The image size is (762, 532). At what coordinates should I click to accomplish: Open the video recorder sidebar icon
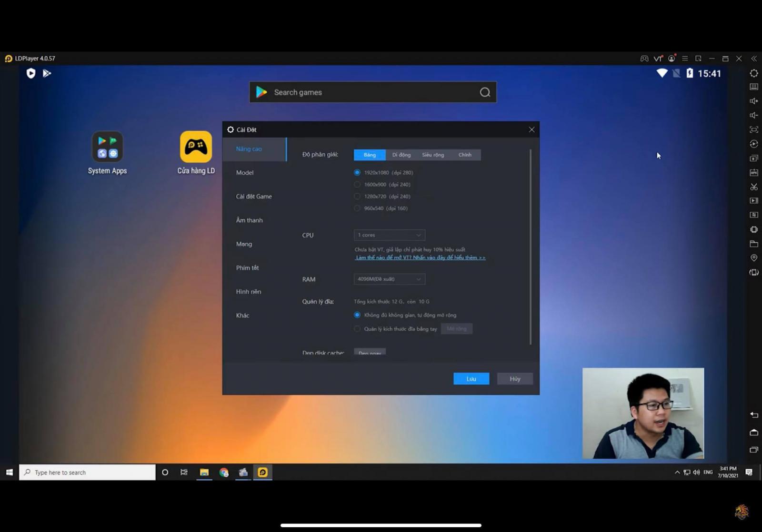[754, 201]
